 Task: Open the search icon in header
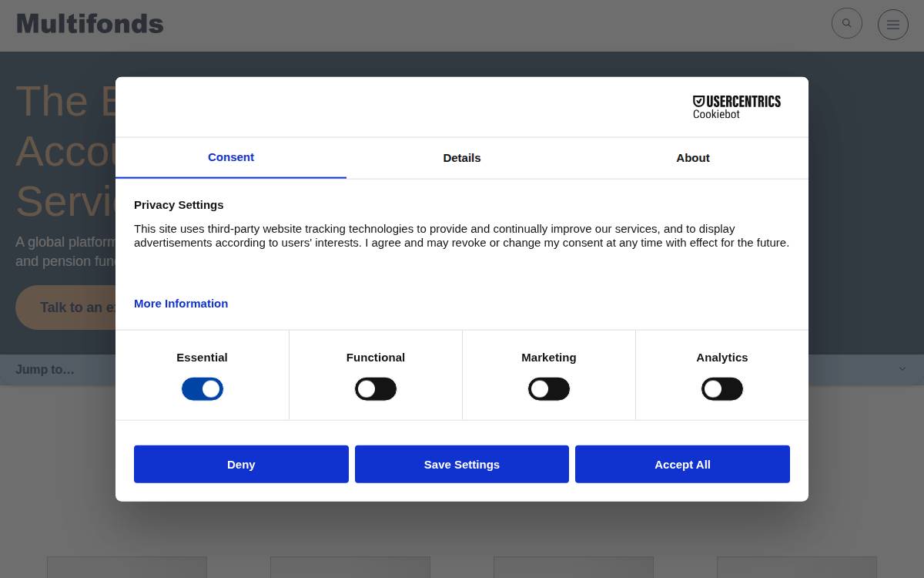[847, 23]
